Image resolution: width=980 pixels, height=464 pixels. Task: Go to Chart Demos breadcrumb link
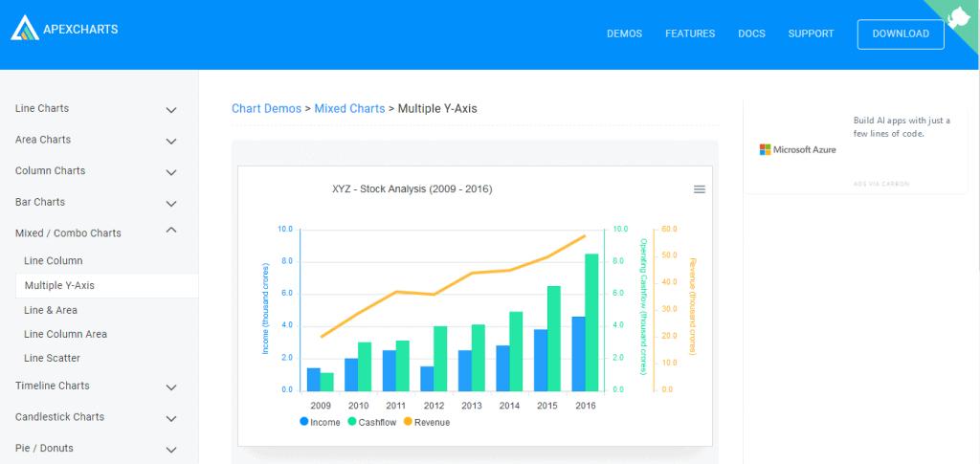point(266,109)
